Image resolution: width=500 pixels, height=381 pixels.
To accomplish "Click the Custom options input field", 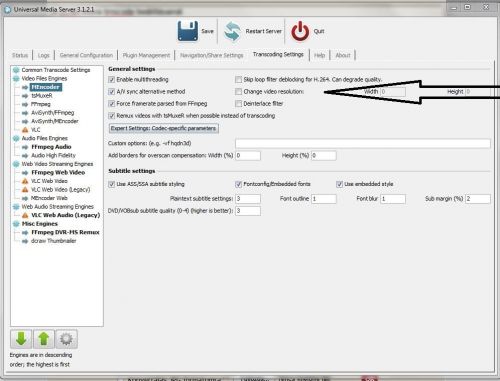I will [x=363, y=143].
